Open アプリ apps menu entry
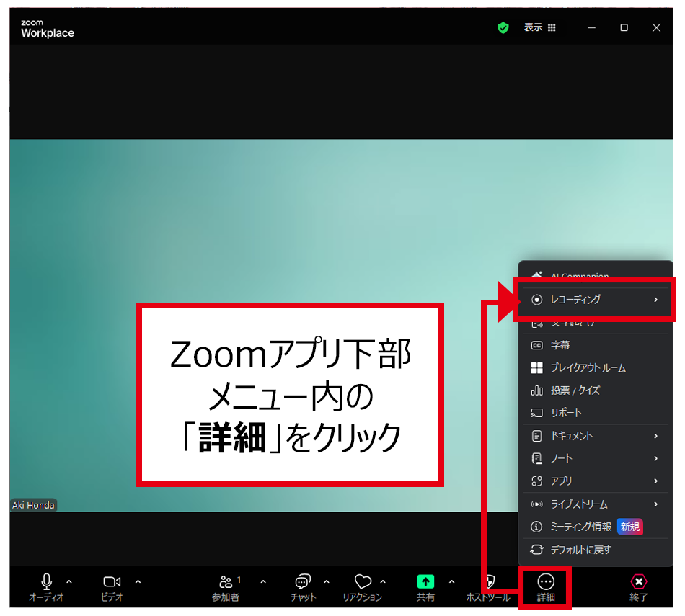 click(595, 481)
